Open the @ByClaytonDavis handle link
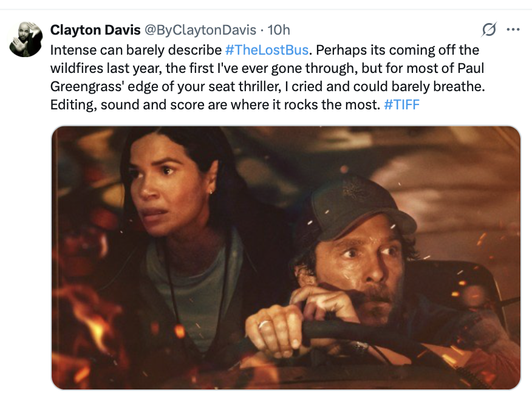This screenshot has height=395, width=532. pos(200,30)
